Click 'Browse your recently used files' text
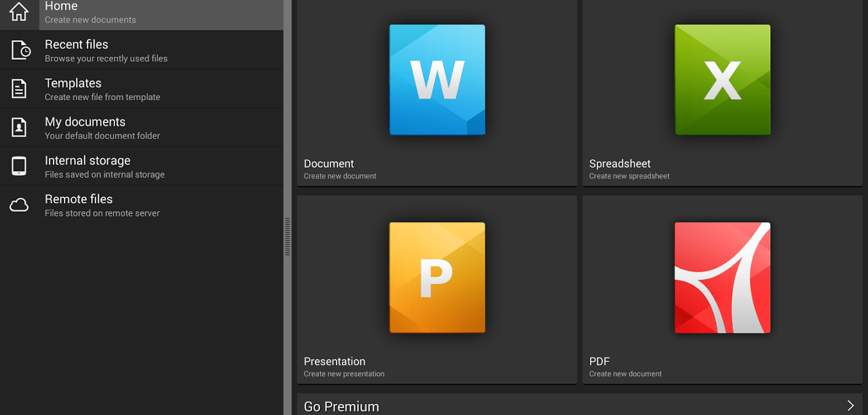This screenshot has width=868, height=415. [x=106, y=59]
